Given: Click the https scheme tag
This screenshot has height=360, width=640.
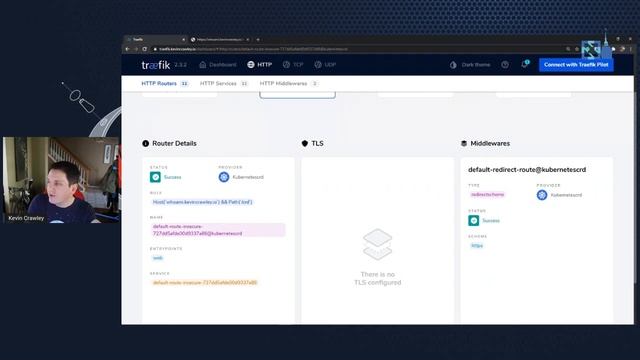Looking at the screenshot, I should point(477,246).
